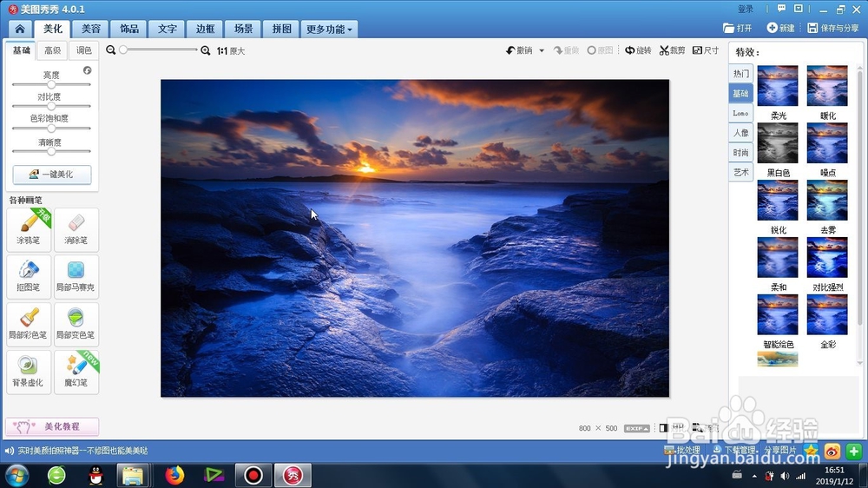Open the 文字 text tab
The height and width of the screenshot is (488, 868).
(168, 29)
